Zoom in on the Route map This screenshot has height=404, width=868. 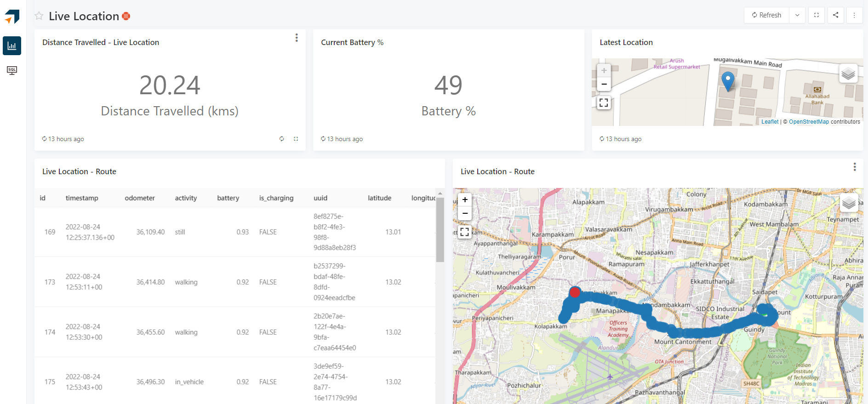coord(465,199)
